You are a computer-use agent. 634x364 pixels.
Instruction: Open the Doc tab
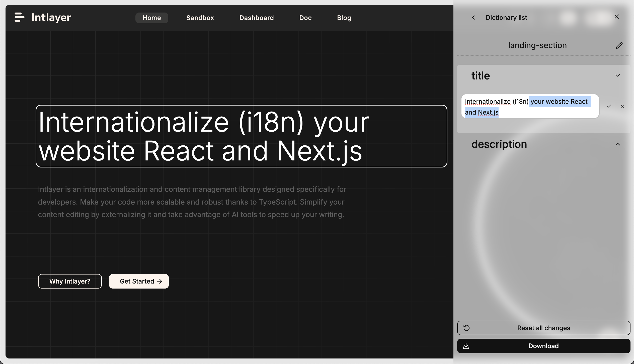305,18
